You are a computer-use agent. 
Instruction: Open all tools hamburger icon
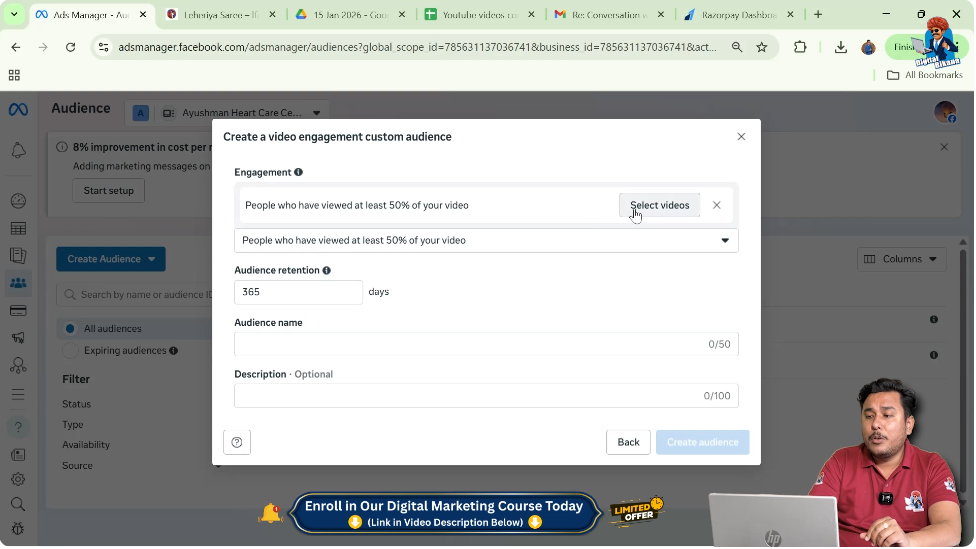pyautogui.click(x=18, y=395)
